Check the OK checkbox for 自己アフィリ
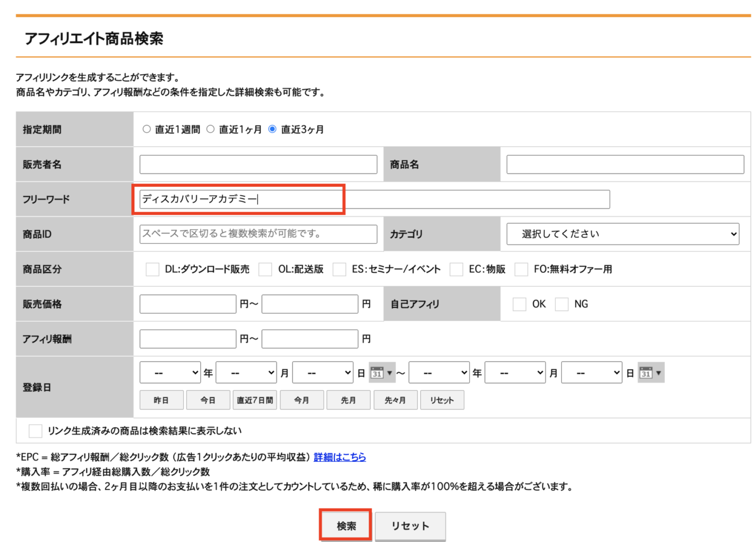This screenshot has width=756, height=542. [x=520, y=304]
